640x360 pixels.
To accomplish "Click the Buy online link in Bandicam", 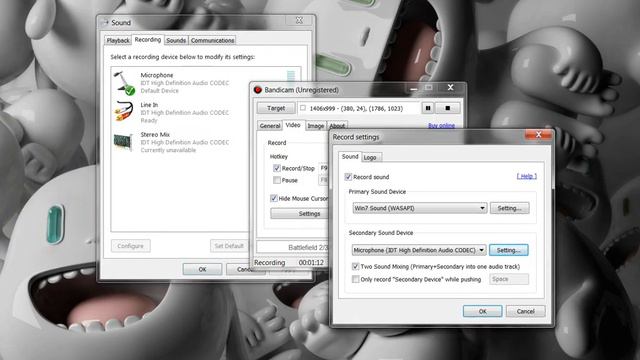I will point(442,125).
